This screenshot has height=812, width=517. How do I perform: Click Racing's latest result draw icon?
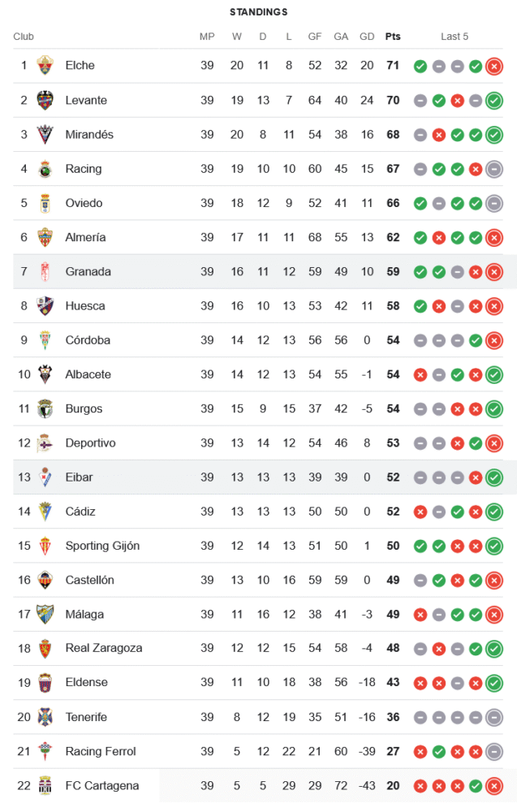493,169
